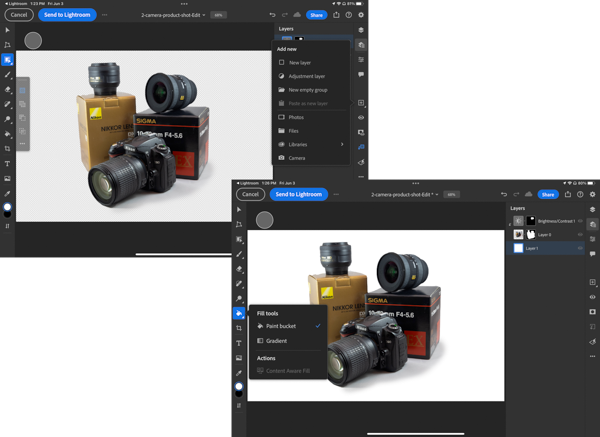Toggle visibility of Layer 0
The image size is (600, 437).
[x=580, y=235]
